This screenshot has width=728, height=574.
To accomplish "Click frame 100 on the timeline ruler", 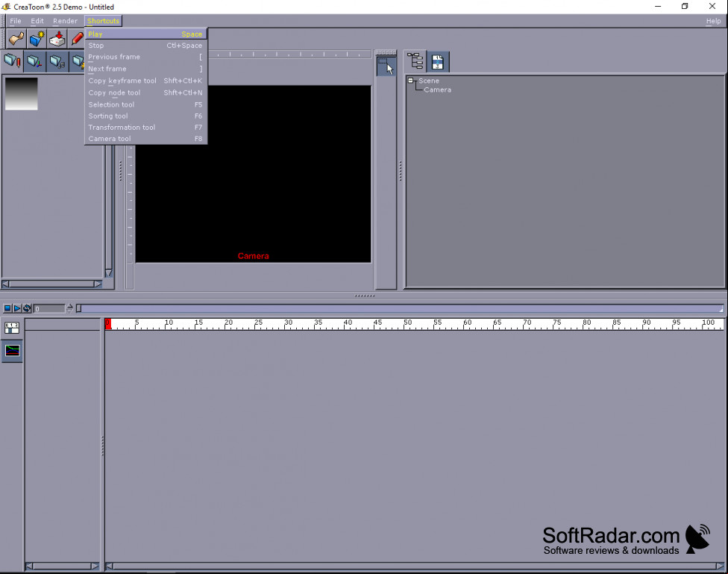I will point(708,322).
